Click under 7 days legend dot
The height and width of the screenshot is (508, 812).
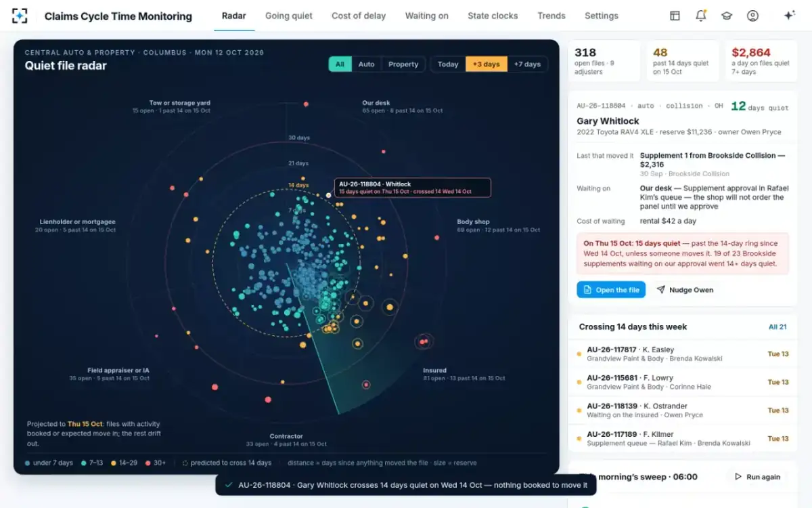tap(27, 463)
